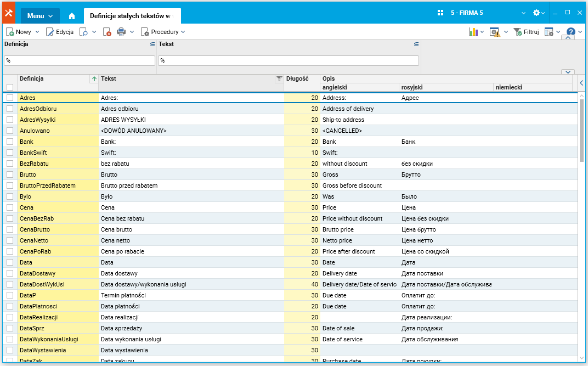Click the printer icon

(121, 32)
